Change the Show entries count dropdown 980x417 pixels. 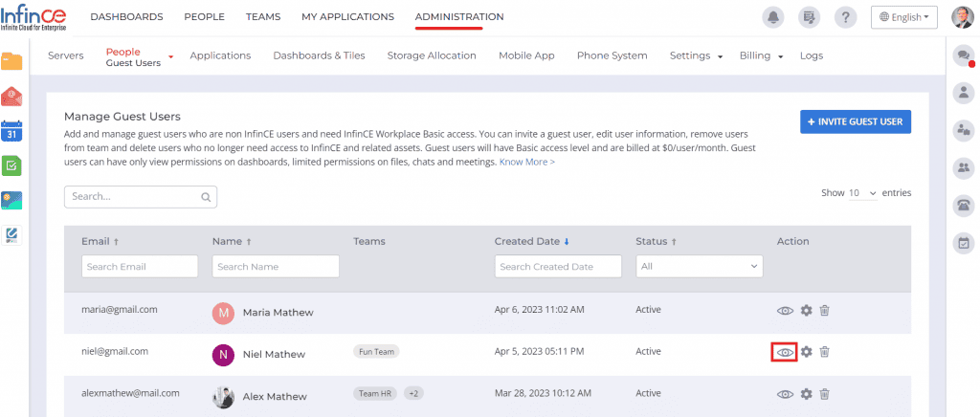click(x=862, y=193)
